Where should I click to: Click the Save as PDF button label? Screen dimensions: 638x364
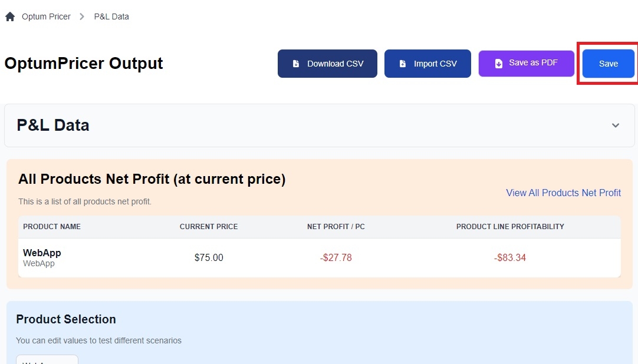pyautogui.click(x=533, y=62)
